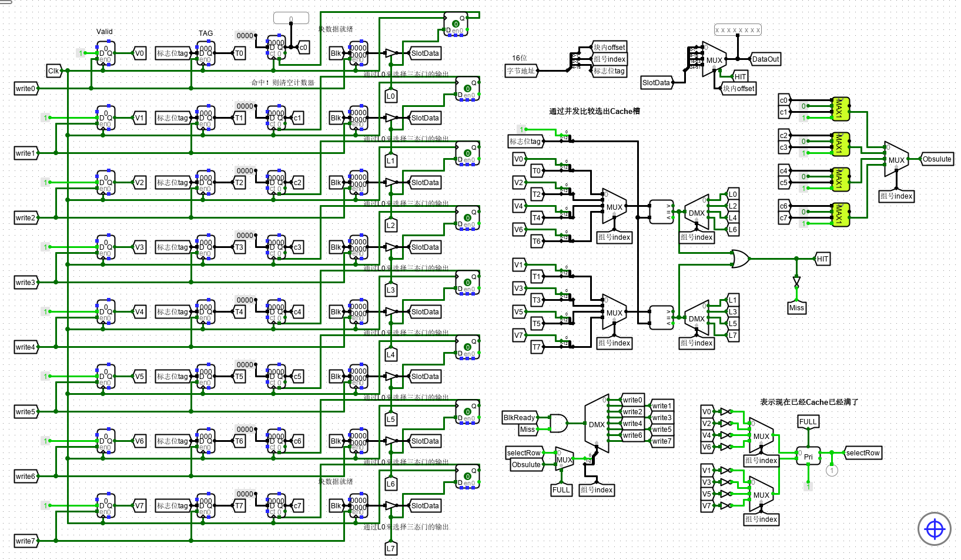This screenshot has width=961, height=560.
Task: Toggle the write7 input pin on left edge
Action: click(26, 541)
